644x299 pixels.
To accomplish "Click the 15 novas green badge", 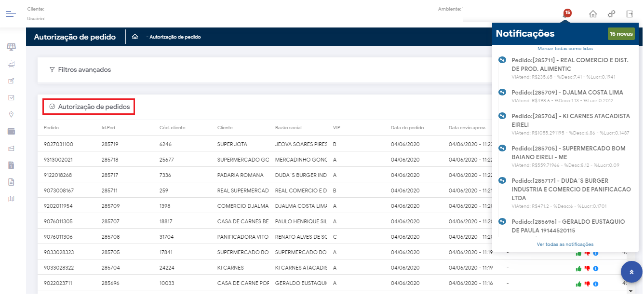I will [x=621, y=34].
